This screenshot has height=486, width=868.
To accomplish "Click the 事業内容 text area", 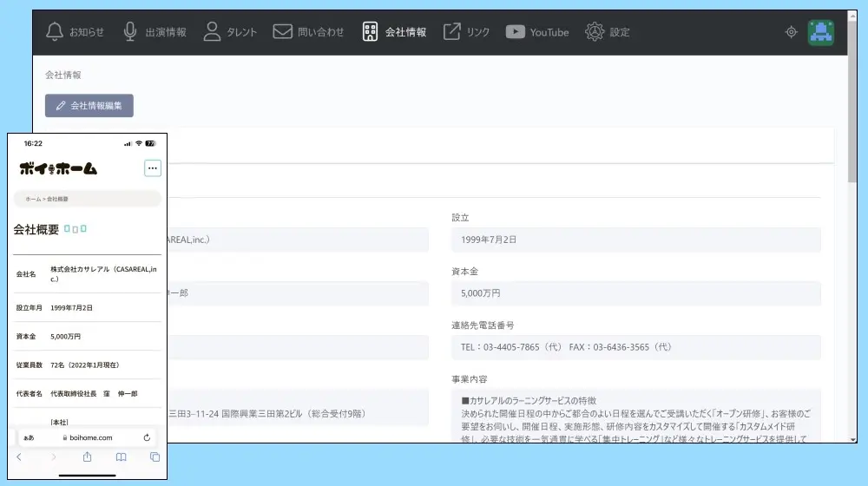I will (x=635, y=415).
